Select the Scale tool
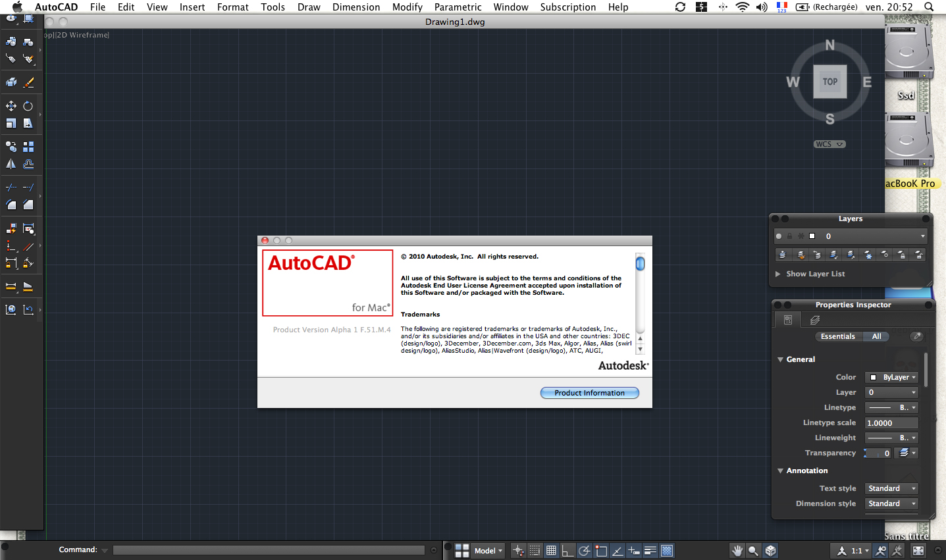Screen dimensions: 946x560 coord(11,123)
